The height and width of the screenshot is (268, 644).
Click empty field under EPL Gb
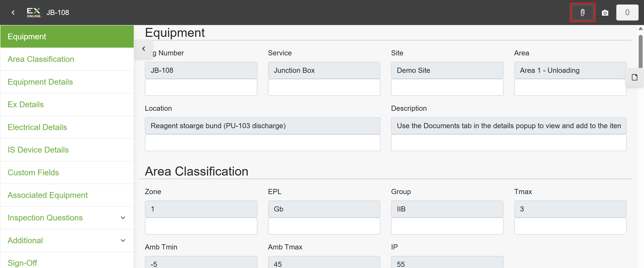[324, 226]
